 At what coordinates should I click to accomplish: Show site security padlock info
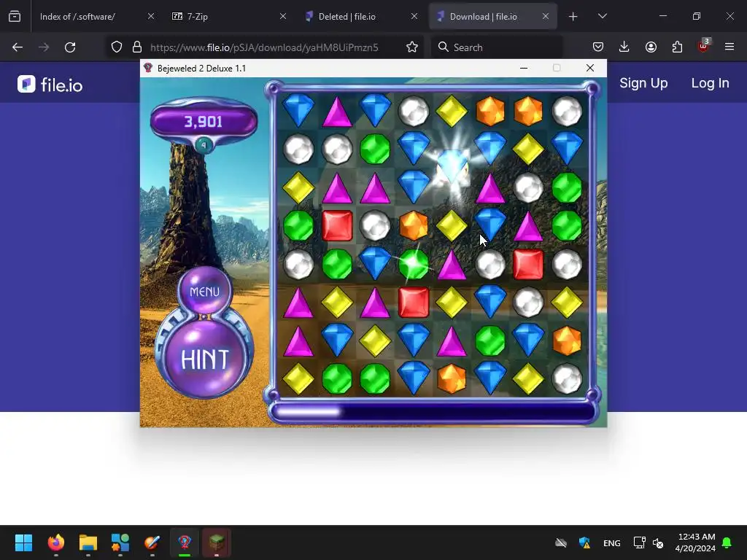[x=137, y=47]
